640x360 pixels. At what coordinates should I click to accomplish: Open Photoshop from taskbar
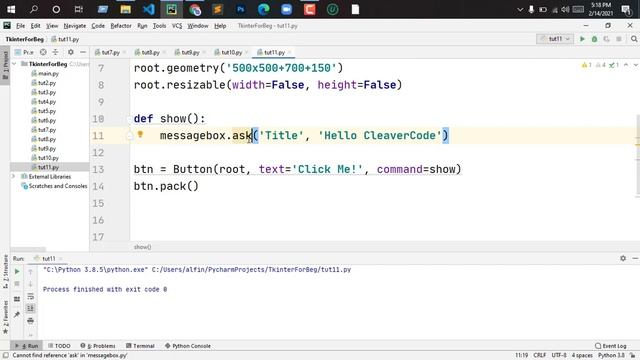coord(240,9)
